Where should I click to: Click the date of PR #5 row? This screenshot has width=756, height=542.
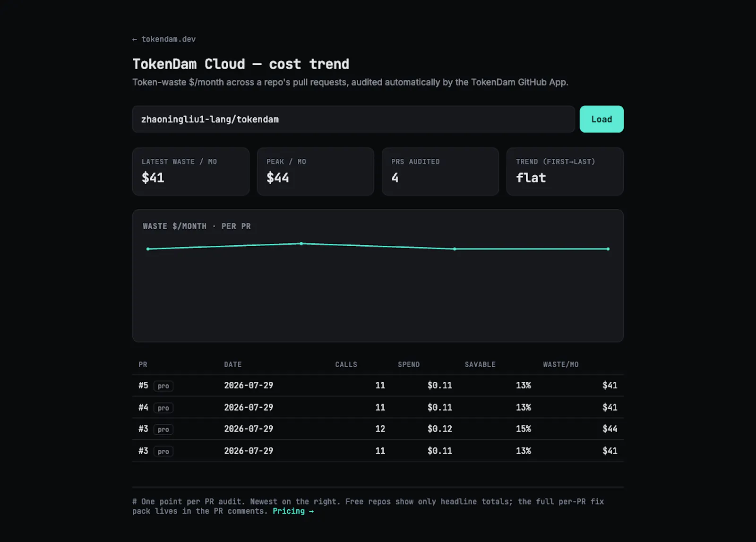point(249,386)
